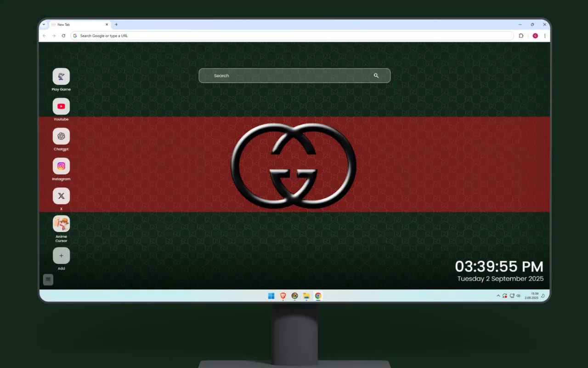Go back in the browser
588x368 pixels.
coord(45,36)
